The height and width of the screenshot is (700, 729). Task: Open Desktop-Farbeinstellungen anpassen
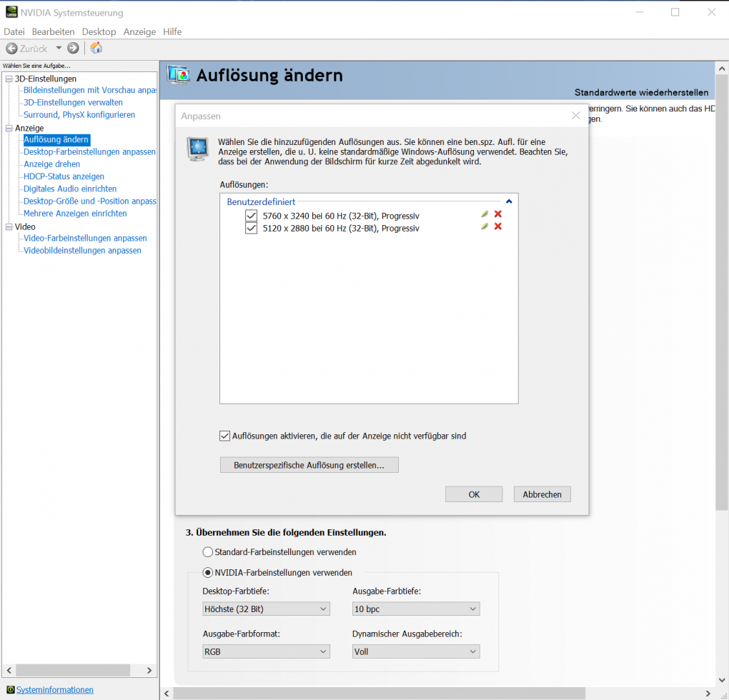[89, 152]
